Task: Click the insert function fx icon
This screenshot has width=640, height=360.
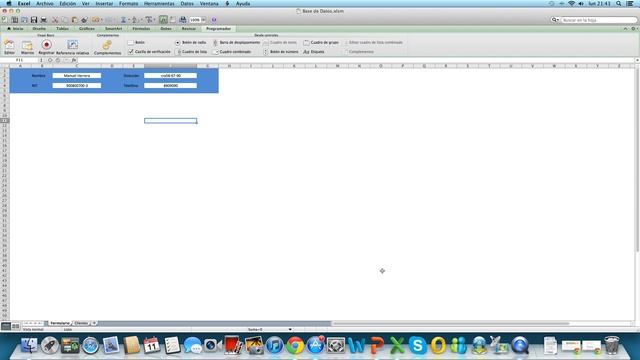Action: [x=74, y=60]
